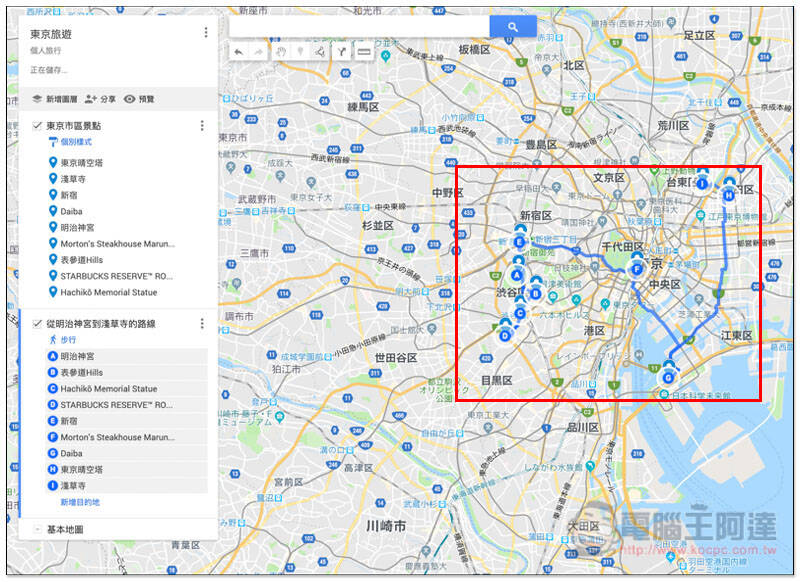
Task: Select the hand pan tool
Action: click(281, 52)
